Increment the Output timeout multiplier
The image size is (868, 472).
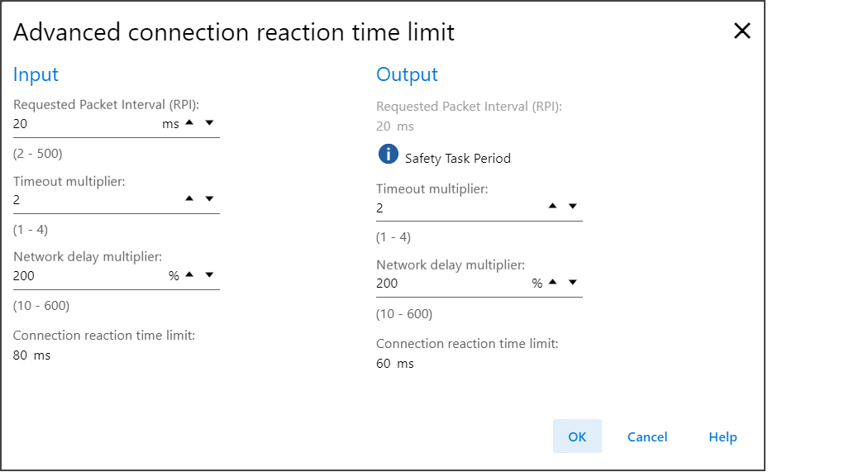(552, 207)
